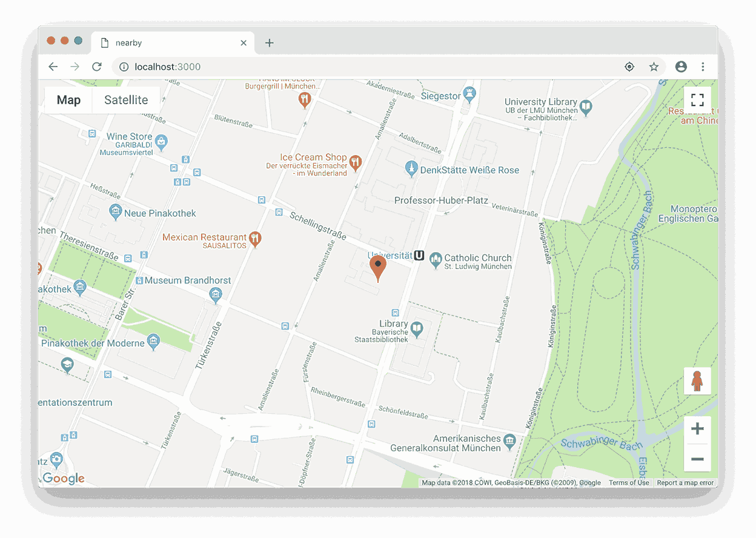Click the Pinakothek der Moderne museum pin
756x538 pixels.
click(x=153, y=342)
